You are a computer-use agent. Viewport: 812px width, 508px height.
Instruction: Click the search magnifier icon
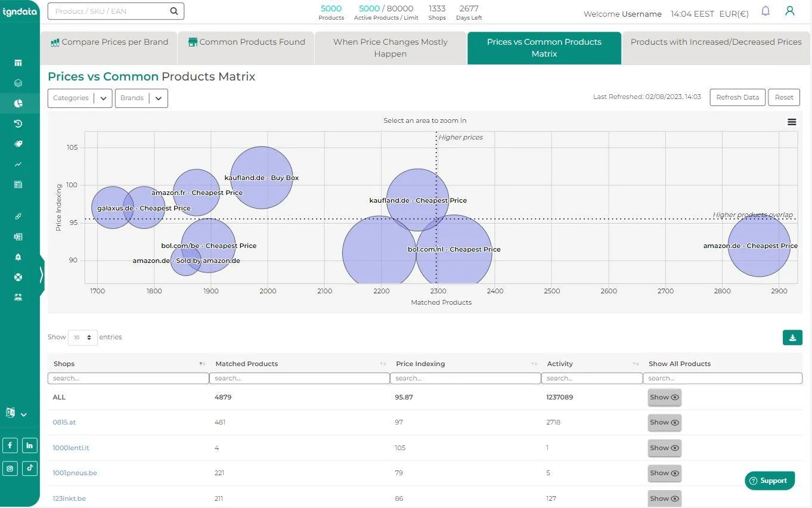[x=173, y=11]
